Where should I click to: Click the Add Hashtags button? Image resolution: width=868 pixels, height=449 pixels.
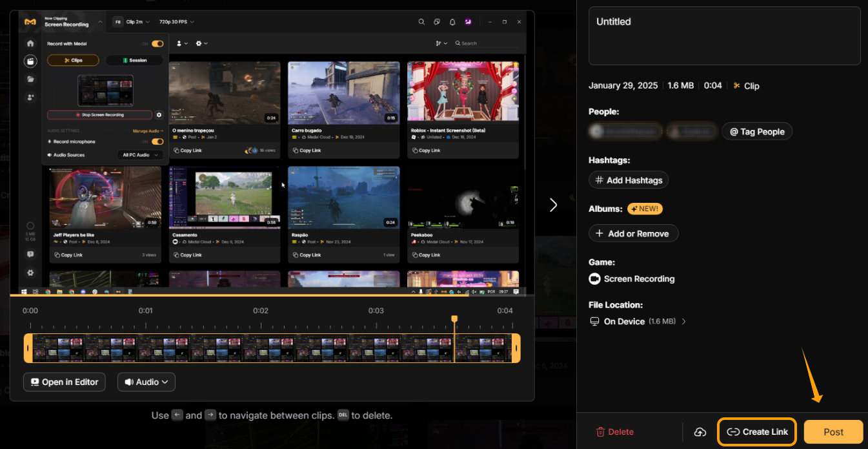click(629, 180)
